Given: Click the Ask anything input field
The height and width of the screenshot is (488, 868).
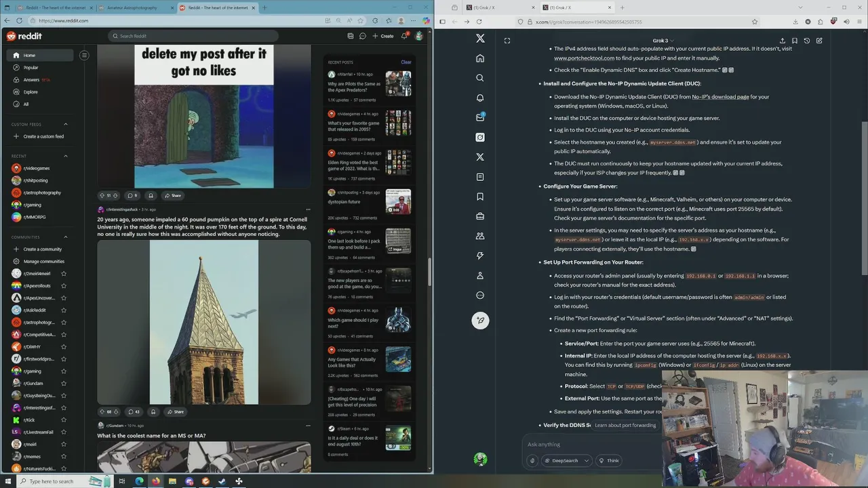Looking at the screenshot, I should point(593,445).
